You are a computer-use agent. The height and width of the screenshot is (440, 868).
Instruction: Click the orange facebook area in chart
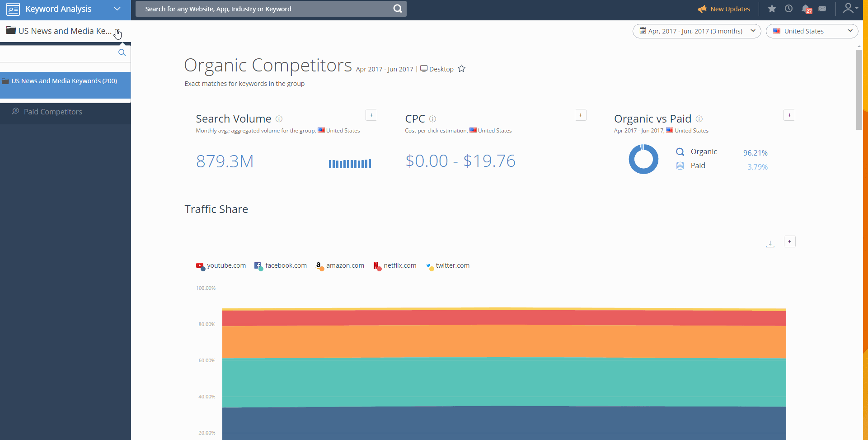(x=504, y=341)
